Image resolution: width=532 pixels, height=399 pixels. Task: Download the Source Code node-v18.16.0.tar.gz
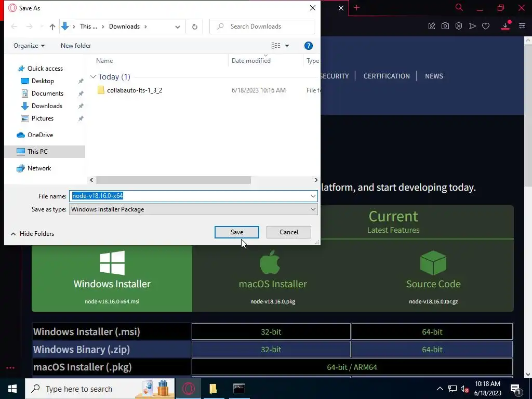point(433,277)
